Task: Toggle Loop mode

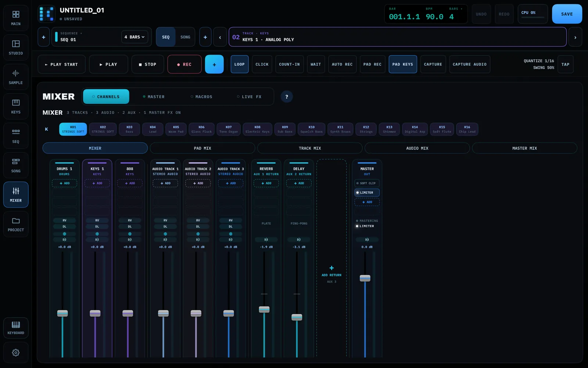Action: tap(240, 64)
